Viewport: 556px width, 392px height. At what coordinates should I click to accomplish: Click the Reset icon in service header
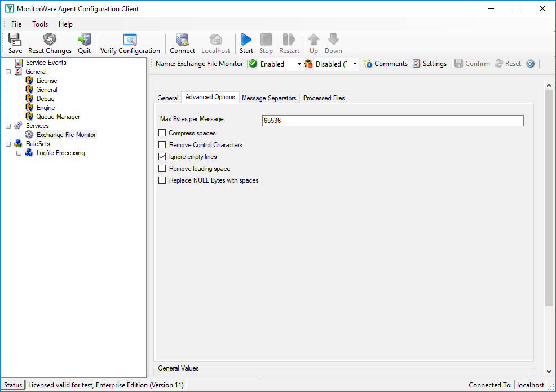(x=498, y=64)
